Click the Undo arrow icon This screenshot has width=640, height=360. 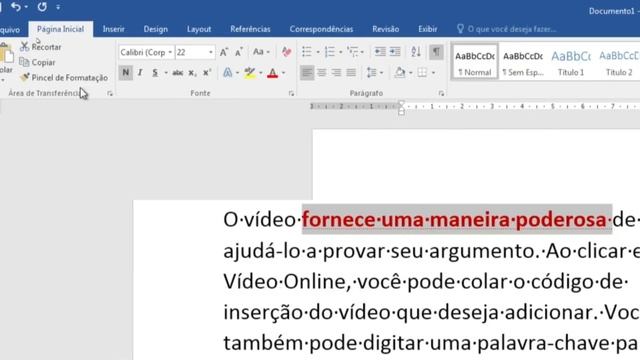[x=16, y=7]
